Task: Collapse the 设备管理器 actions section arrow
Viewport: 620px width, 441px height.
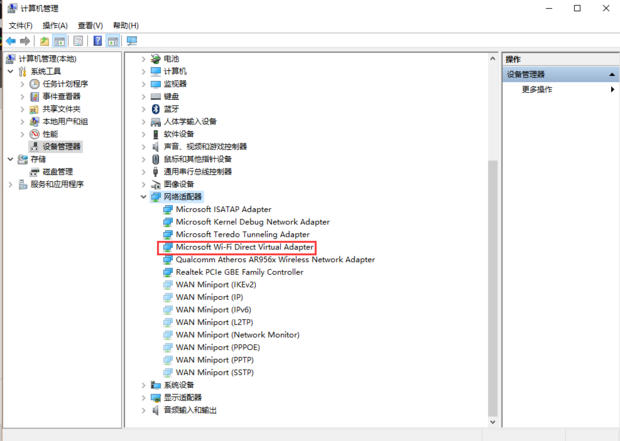Action: (612, 74)
